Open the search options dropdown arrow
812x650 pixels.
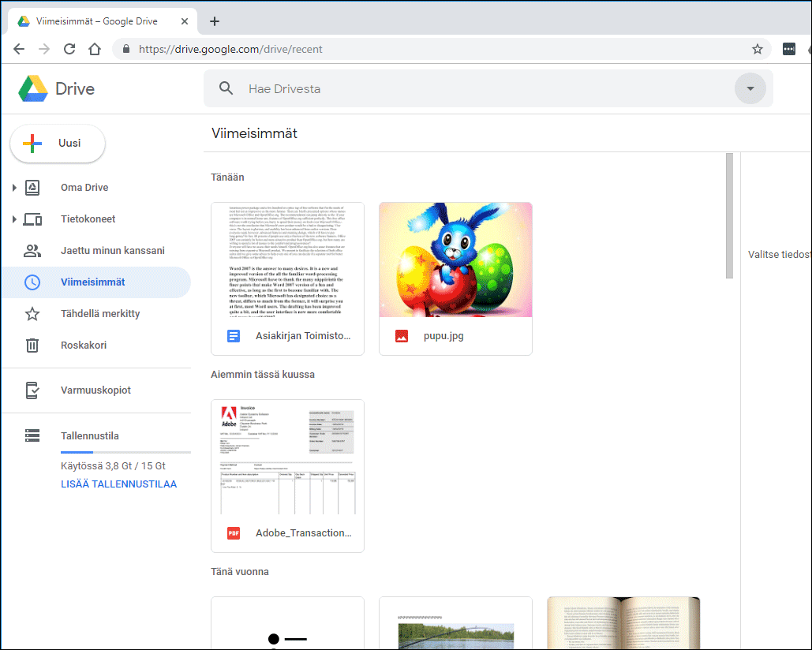click(750, 88)
